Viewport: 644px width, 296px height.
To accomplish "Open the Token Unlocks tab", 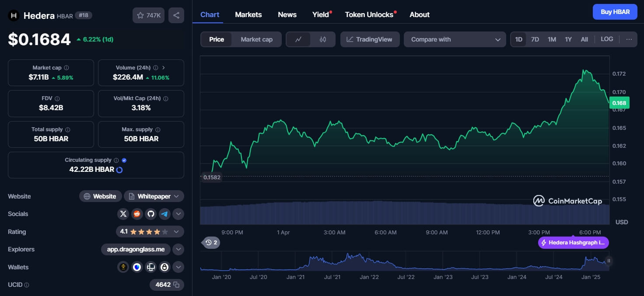I will [x=369, y=14].
